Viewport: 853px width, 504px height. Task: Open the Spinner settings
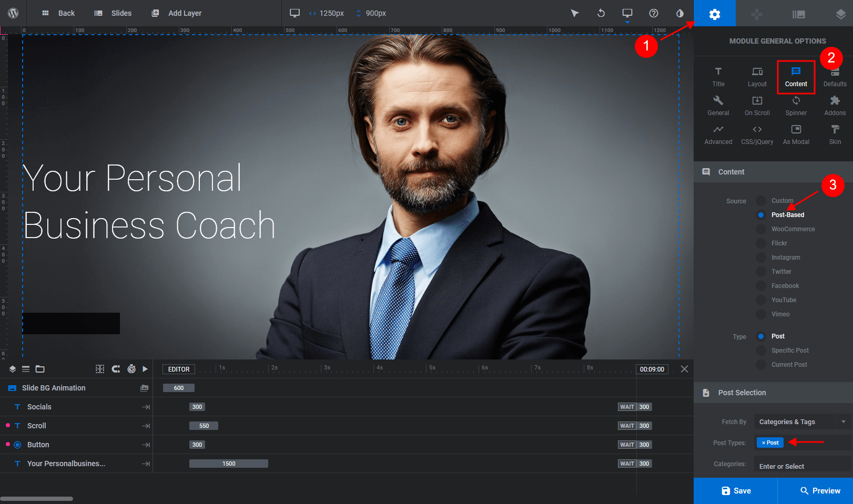pyautogui.click(x=796, y=106)
